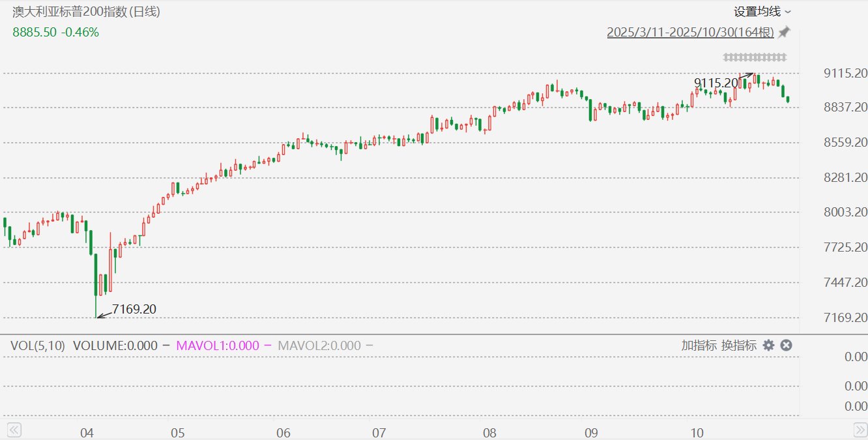
Task: Toggle MAVOL1 line visibility
Action: [x=268, y=345]
